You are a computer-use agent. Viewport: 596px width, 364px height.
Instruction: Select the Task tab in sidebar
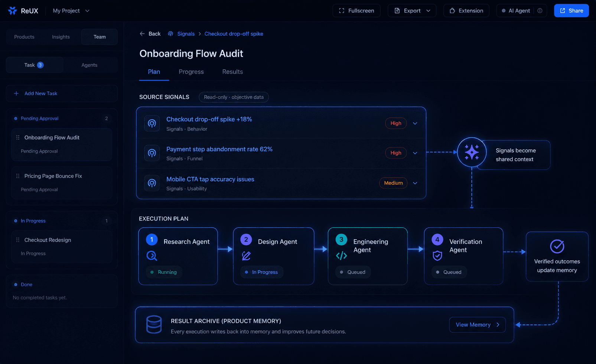(34, 65)
